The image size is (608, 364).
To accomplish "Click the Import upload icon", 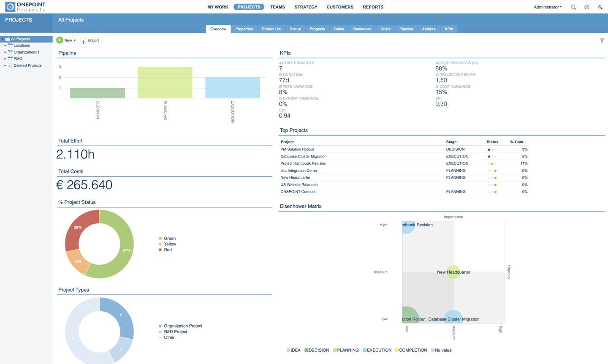I will (84, 41).
